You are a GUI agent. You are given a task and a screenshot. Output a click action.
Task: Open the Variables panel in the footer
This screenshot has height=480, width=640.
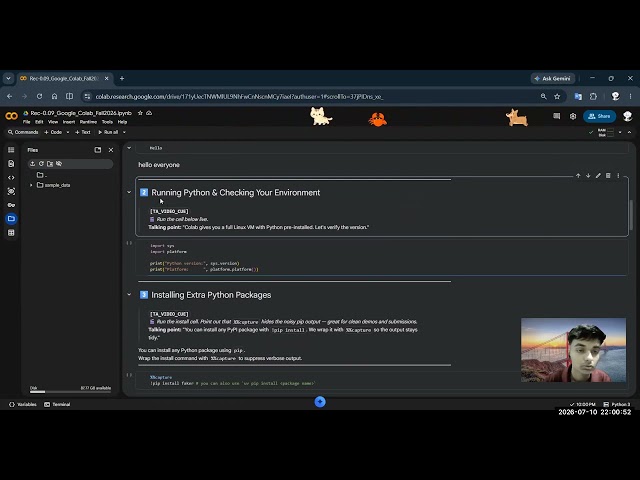23,404
